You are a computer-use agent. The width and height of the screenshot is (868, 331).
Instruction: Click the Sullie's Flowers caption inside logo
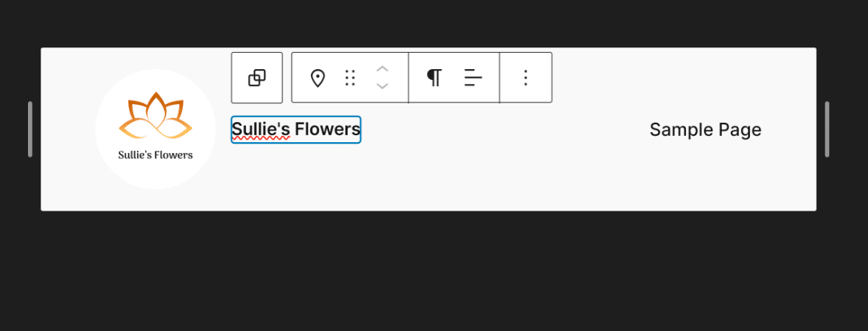pyautogui.click(x=156, y=155)
